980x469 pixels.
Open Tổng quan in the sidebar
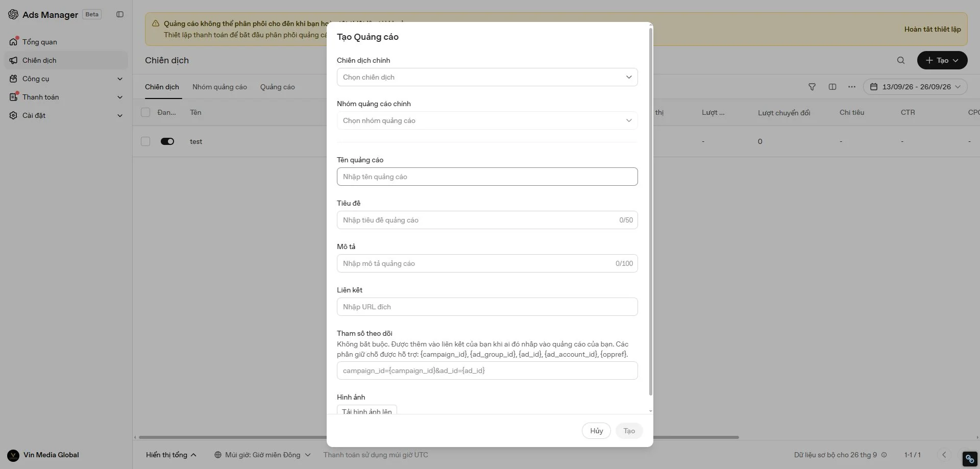(66, 42)
